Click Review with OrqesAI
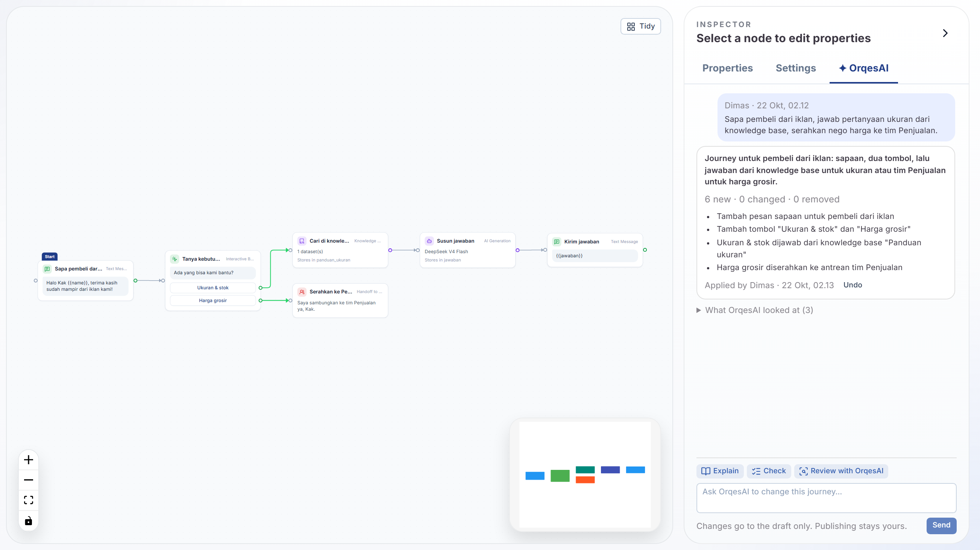 coord(841,471)
